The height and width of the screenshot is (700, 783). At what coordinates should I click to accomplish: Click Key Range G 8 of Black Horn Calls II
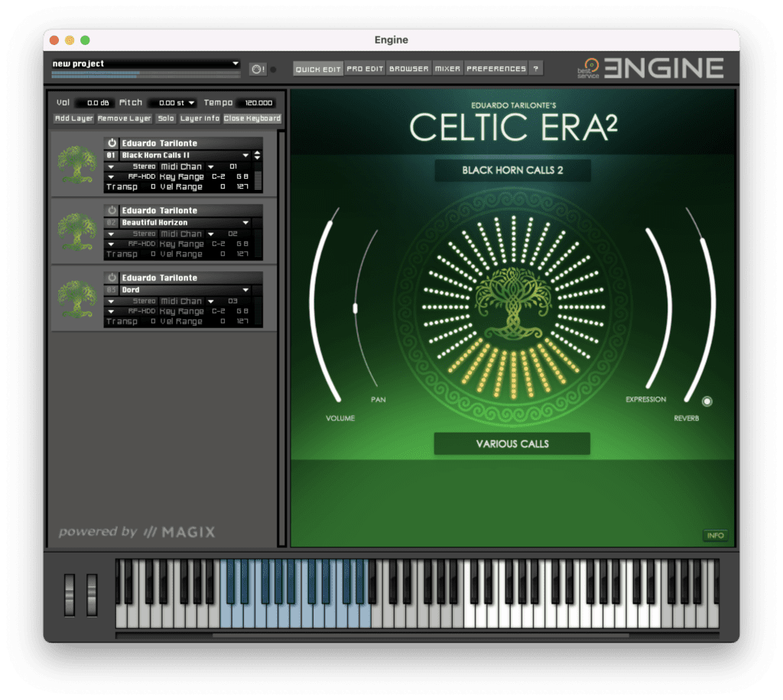242,177
